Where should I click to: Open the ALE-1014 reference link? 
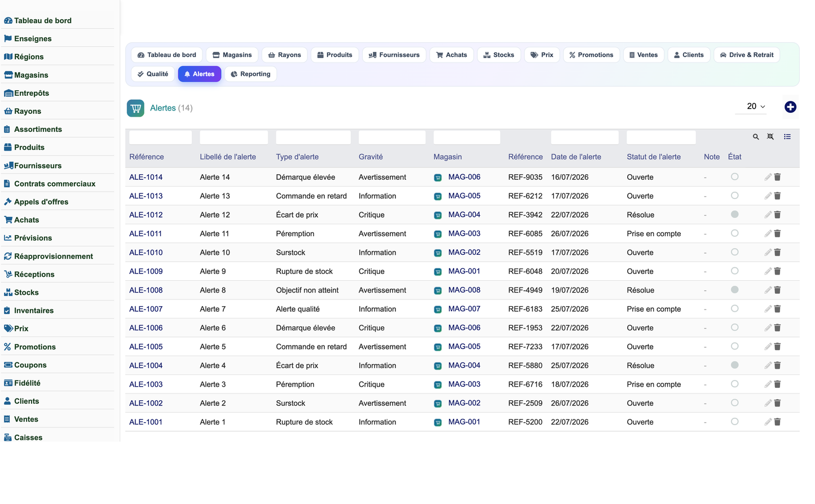tap(146, 177)
